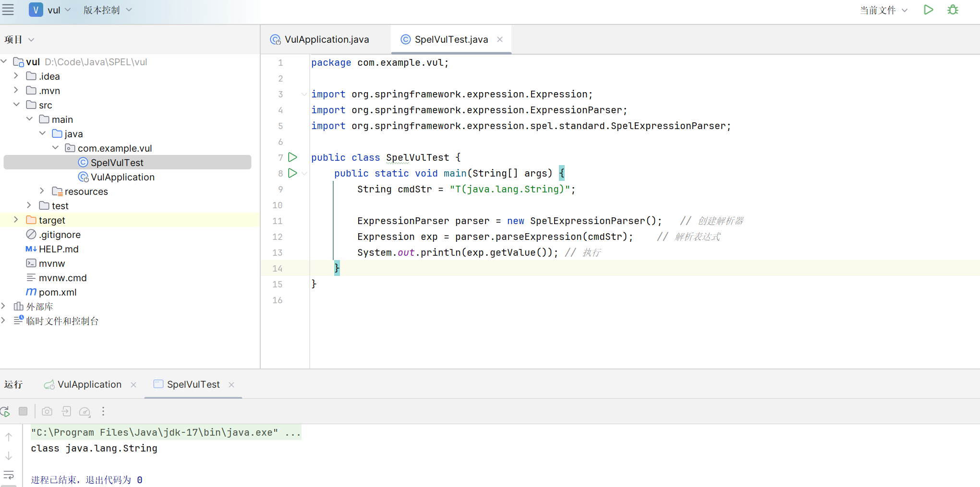Expand 临时文件和控制台 node

4,321
